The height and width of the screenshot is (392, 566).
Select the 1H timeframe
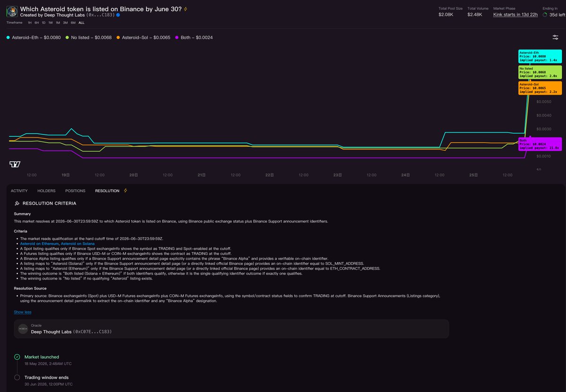(30, 23)
